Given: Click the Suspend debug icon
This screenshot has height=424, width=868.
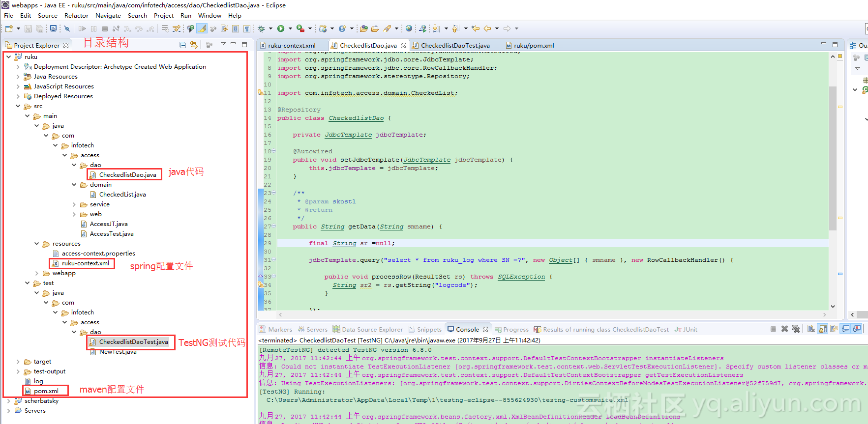Looking at the screenshot, I should click(x=93, y=28).
